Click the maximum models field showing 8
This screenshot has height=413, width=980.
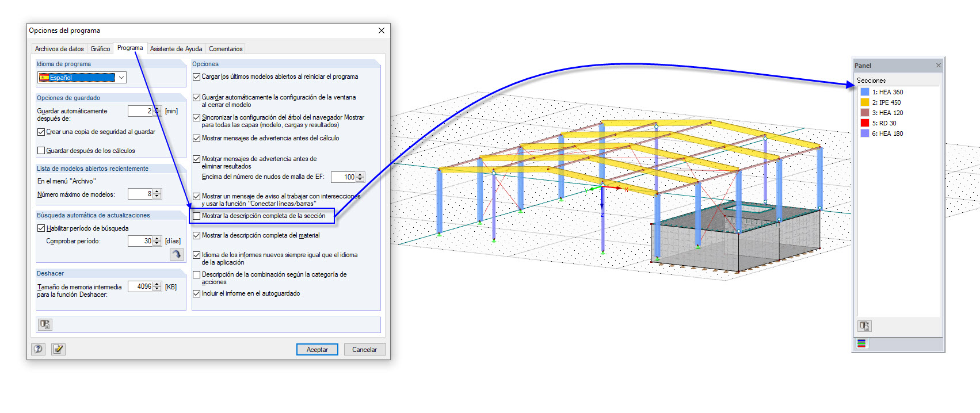tap(140, 194)
